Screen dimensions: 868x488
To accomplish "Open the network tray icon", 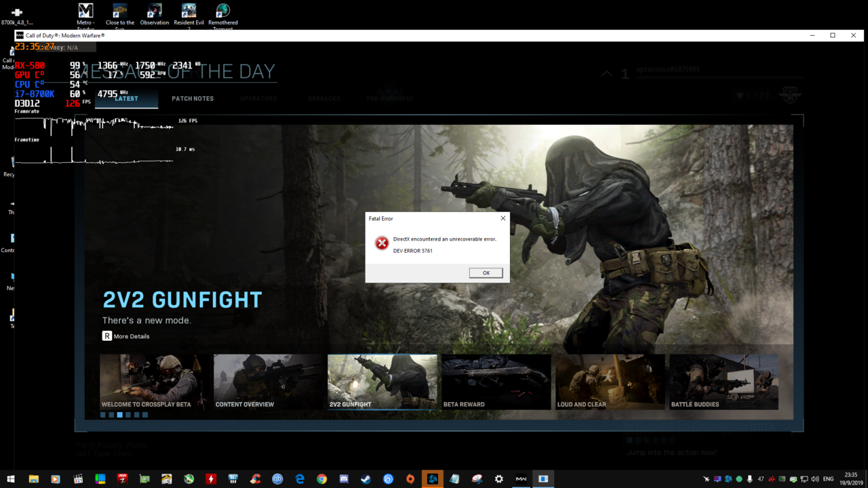I will (x=804, y=479).
